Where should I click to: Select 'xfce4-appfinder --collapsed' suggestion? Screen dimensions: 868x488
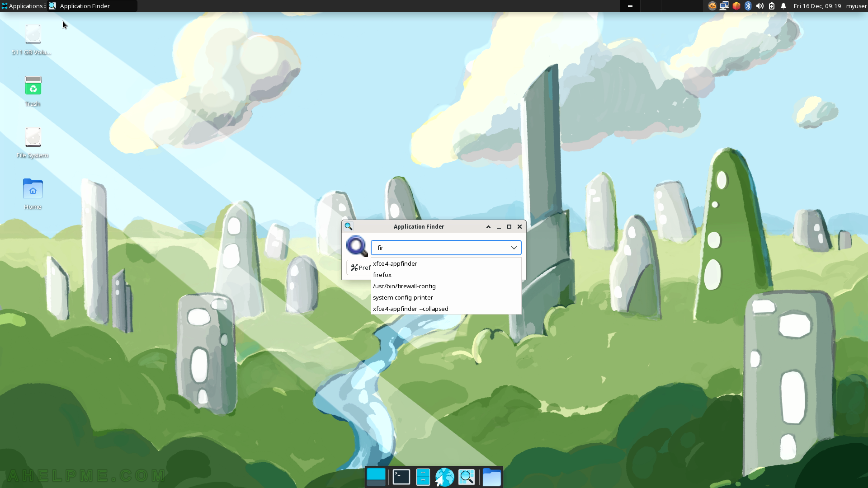[446, 309]
